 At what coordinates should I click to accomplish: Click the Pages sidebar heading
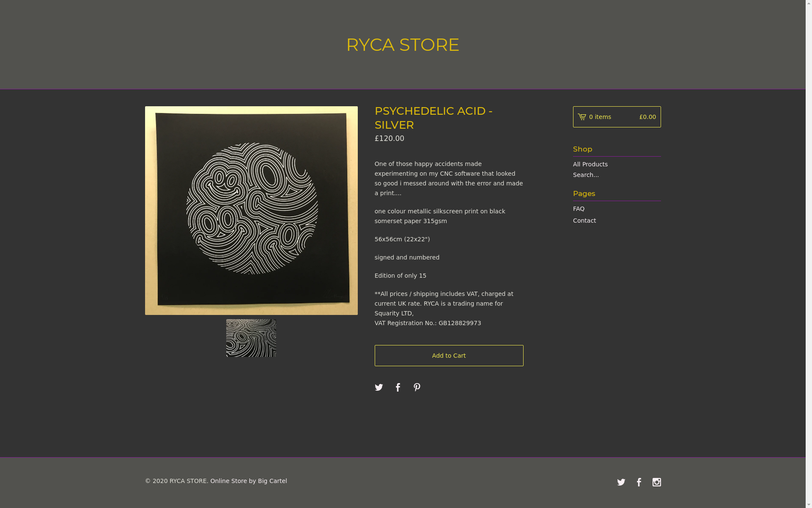pos(584,193)
